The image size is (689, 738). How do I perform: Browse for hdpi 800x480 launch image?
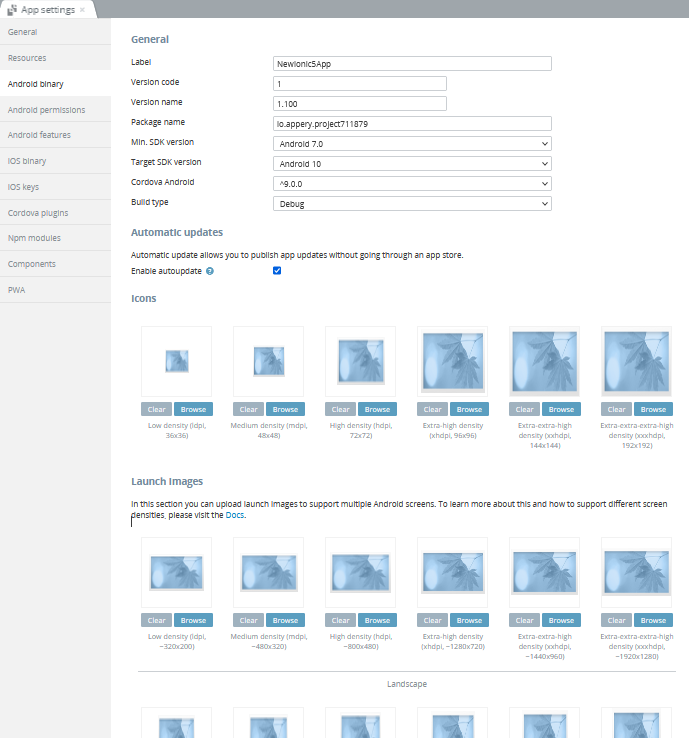tap(377, 620)
